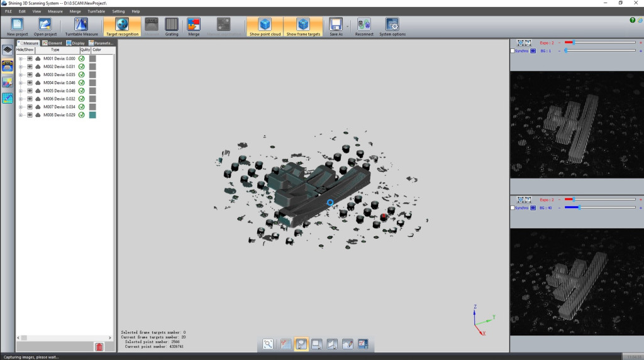Expand the M001 tree node

21,58
